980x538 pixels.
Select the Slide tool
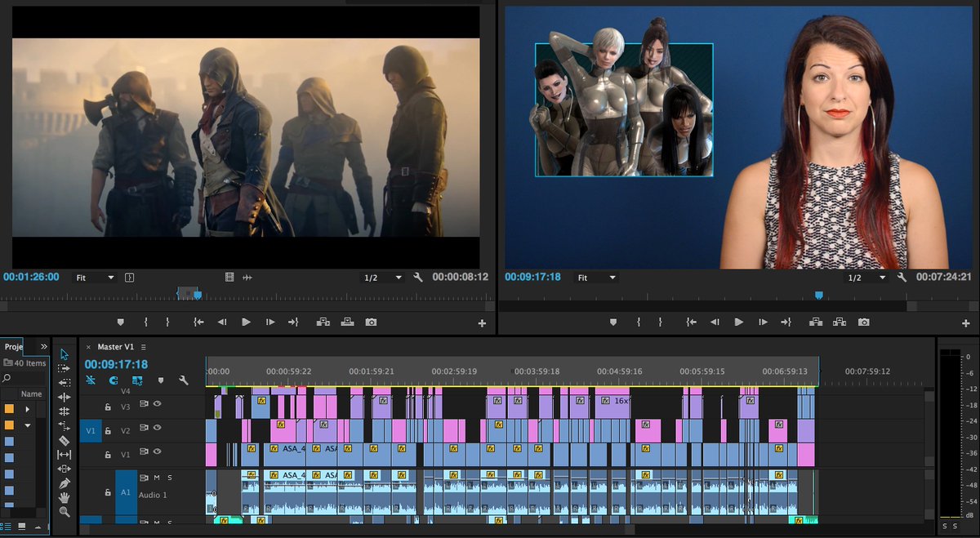coord(65,469)
